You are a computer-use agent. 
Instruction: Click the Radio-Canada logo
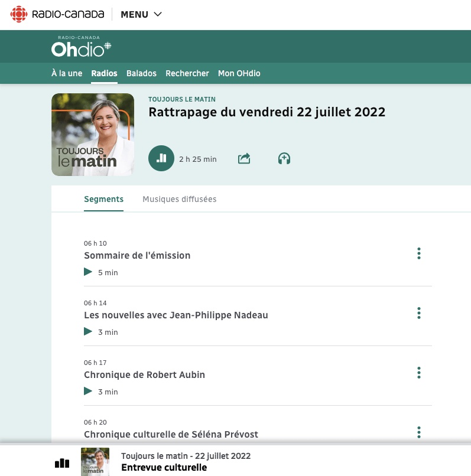tap(57, 14)
